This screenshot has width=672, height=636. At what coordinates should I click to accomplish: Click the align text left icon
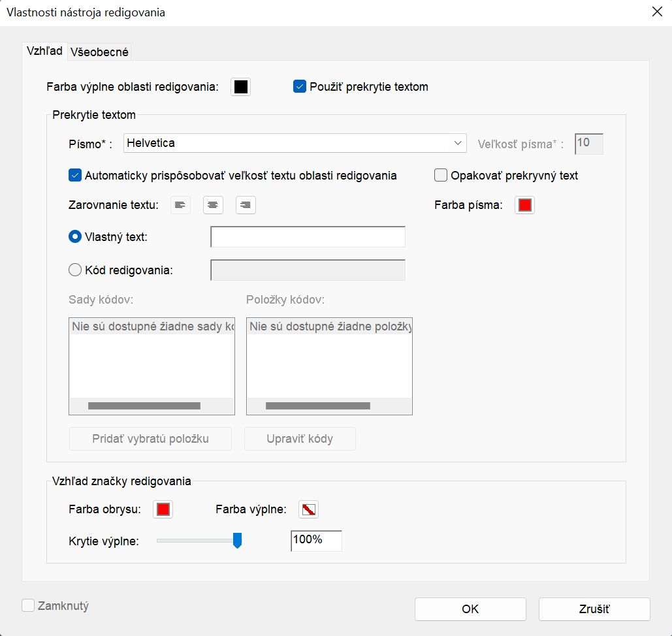click(180, 206)
